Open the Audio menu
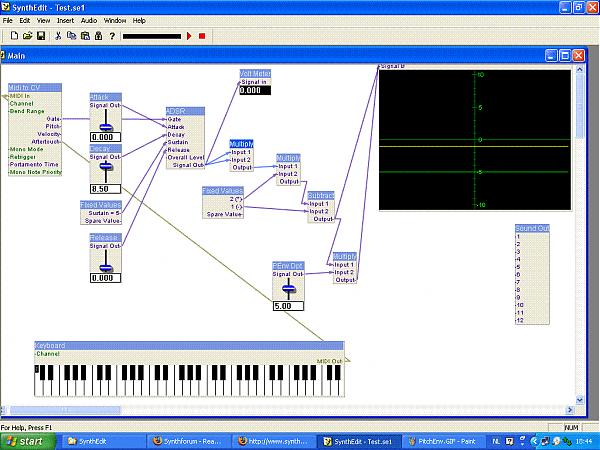Screen dimensions: 600x450 tap(89, 21)
